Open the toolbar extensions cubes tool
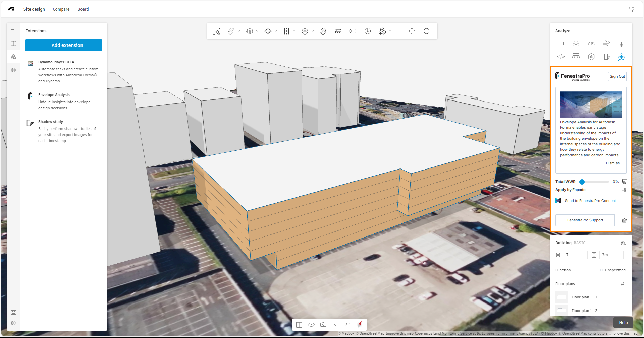Image resolution: width=644 pixels, height=338 pixels. (382, 31)
